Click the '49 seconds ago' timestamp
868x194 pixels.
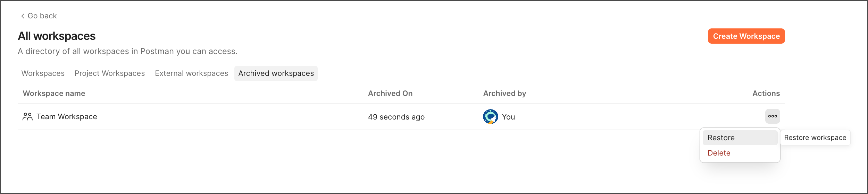(396, 117)
